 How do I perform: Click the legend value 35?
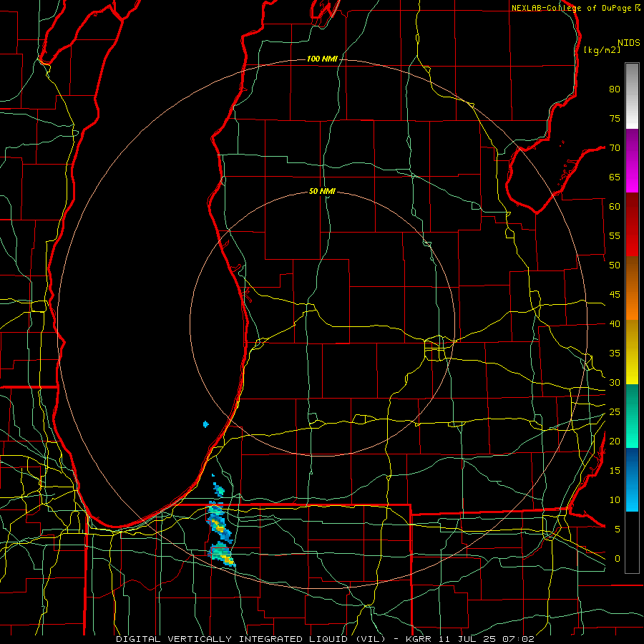tap(615, 353)
